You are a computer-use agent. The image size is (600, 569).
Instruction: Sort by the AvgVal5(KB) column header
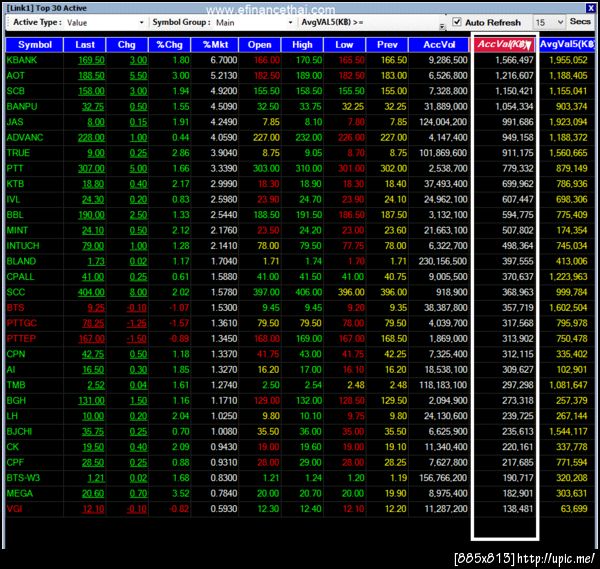tap(567, 44)
